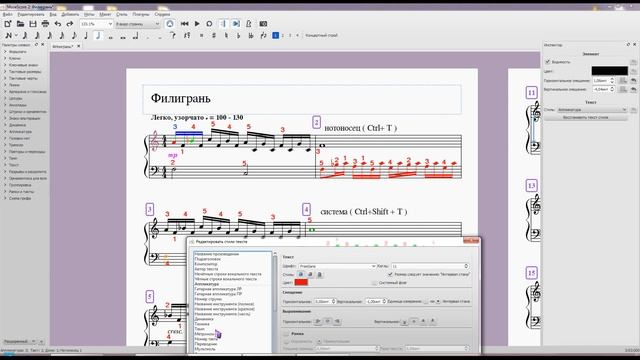Toggle size follows staff space checkbox
The height and width of the screenshot is (360, 640).
point(390,274)
